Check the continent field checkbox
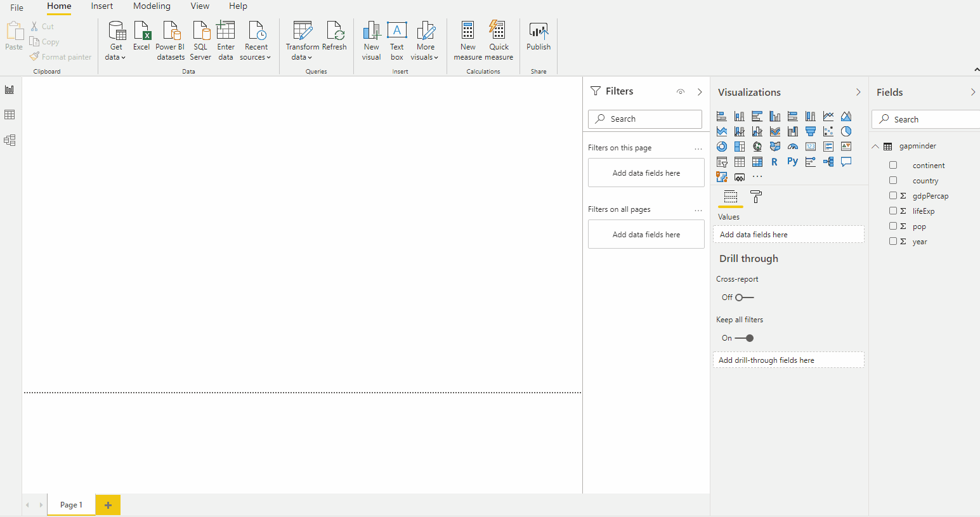Screen dimensions: 980x517 pyautogui.click(x=893, y=166)
